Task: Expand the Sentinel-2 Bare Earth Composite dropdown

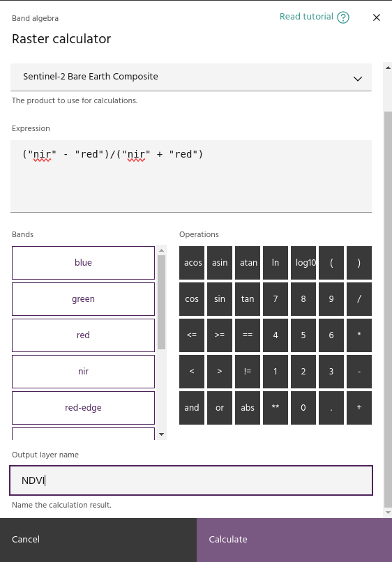Action: [x=191, y=77]
